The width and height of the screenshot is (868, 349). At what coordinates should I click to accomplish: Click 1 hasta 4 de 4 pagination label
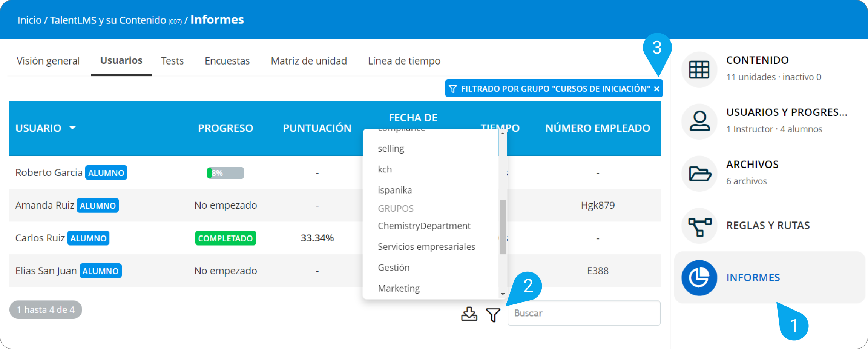click(x=46, y=310)
